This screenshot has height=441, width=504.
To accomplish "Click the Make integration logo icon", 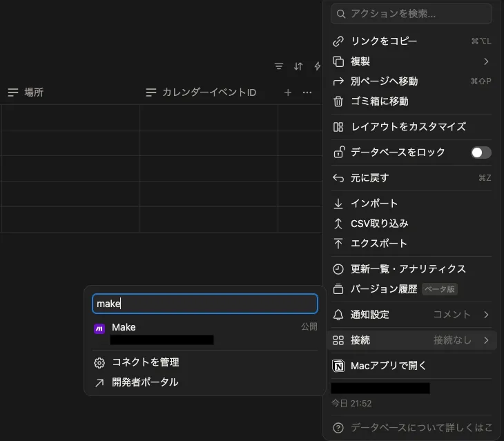I will (x=99, y=329).
